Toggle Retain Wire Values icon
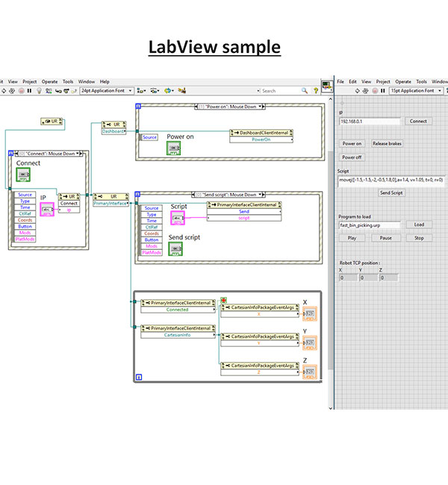The width and height of the screenshot is (448, 485). click(x=49, y=90)
